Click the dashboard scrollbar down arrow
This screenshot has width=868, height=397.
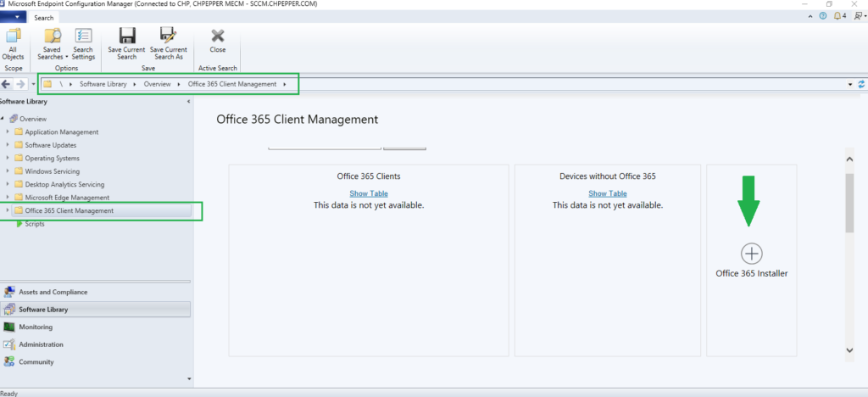coord(849,349)
